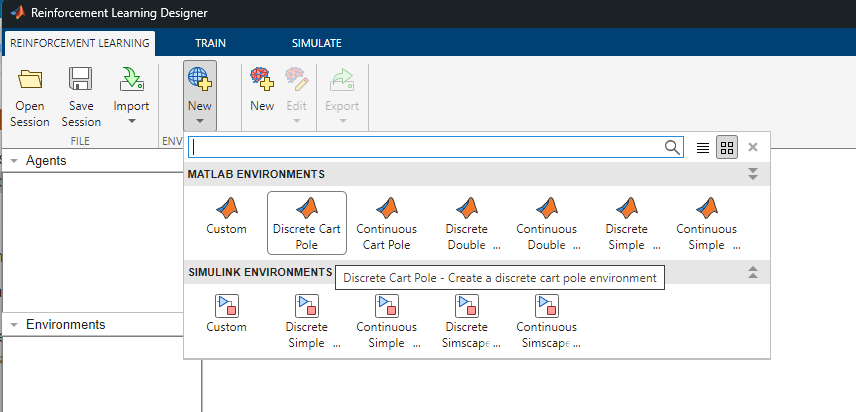Open the Import dropdown arrow
This screenshot has height=412, width=856.
tap(131, 121)
